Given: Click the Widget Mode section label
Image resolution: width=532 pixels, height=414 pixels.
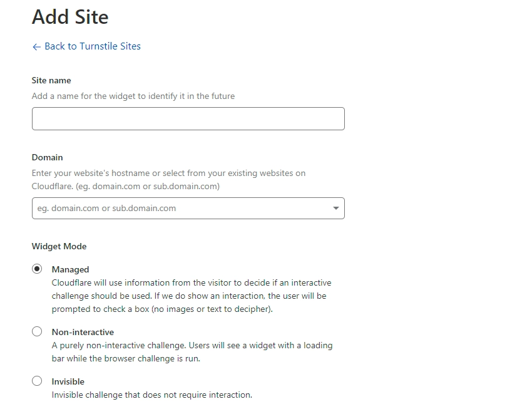Looking at the screenshot, I should pyautogui.click(x=59, y=246).
